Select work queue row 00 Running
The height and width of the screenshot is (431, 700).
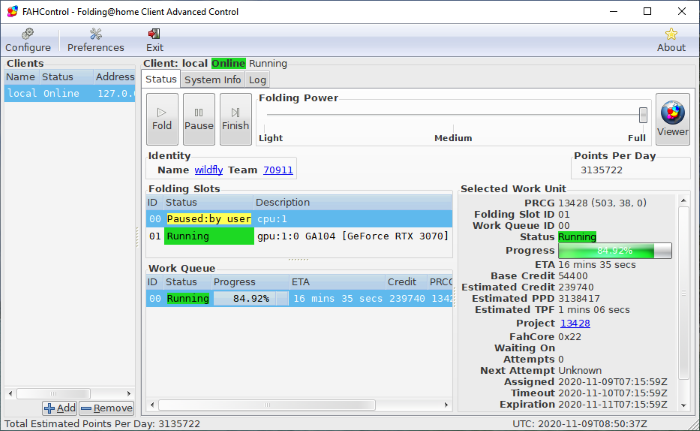pyautogui.click(x=299, y=298)
